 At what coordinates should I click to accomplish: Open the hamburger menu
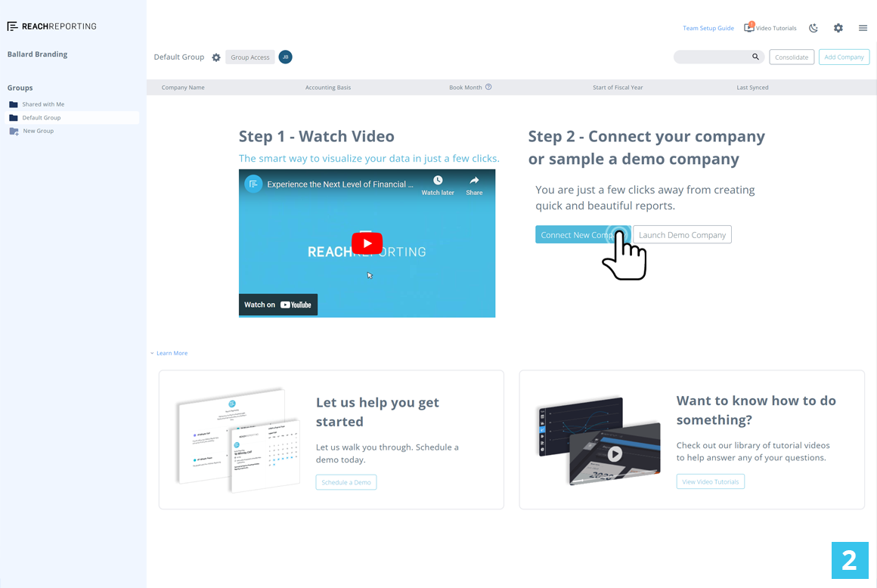863,28
